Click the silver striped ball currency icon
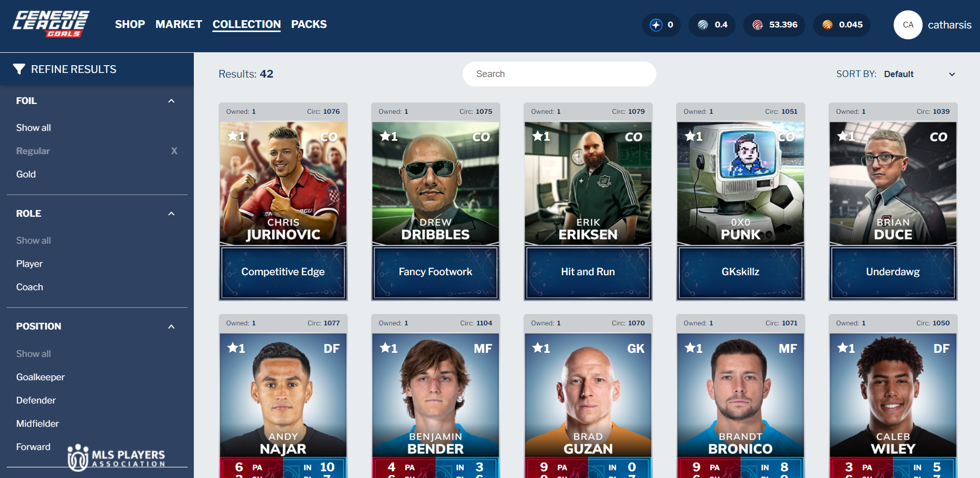Viewport: 980px width, 478px height. (x=703, y=25)
